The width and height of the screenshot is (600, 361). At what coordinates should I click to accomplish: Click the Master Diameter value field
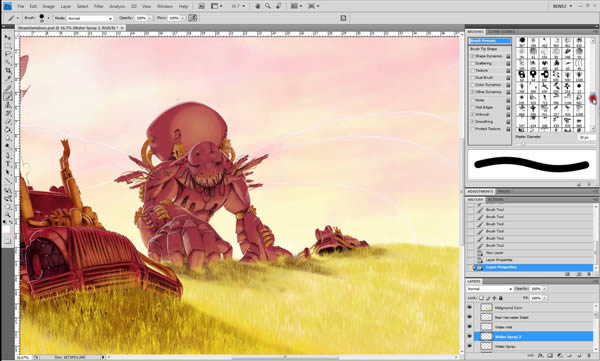coord(586,137)
